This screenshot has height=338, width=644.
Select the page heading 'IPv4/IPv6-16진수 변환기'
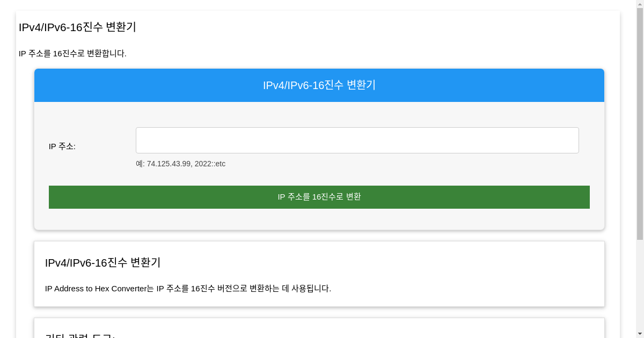tap(77, 27)
